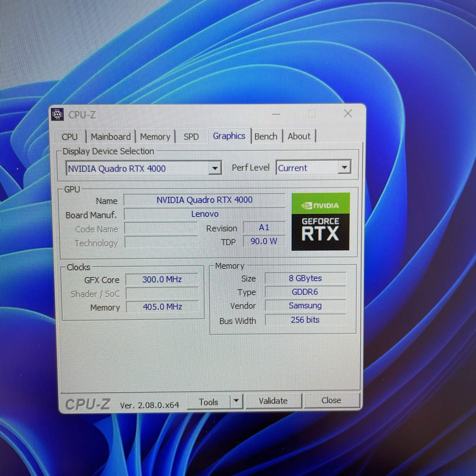Click the Memory clock 405.0 MHz value
This screenshot has width=476, height=476.
(x=162, y=307)
